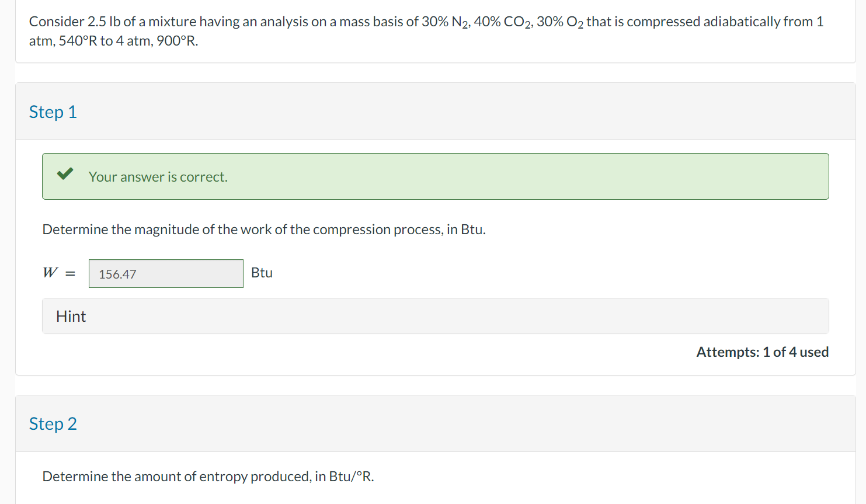The width and height of the screenshot is (866, 504).
Task: Click the 'Your answer is correct' banner
Action: 435,176
